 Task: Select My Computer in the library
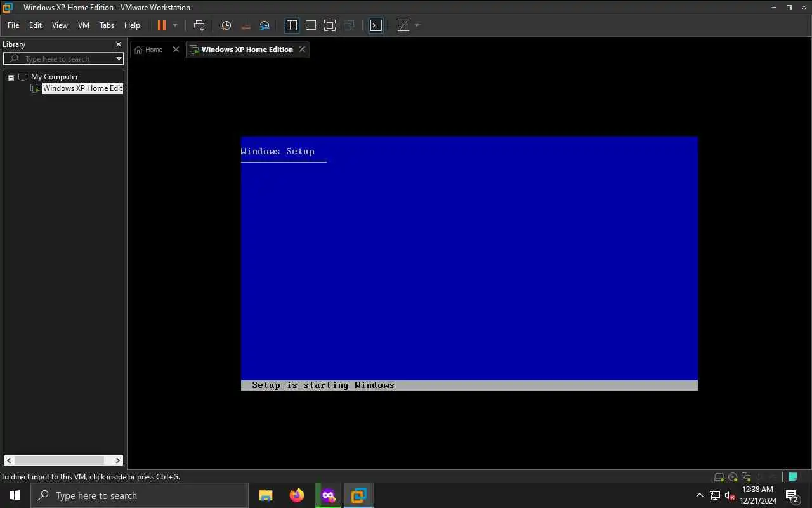pyautogui.click(x=55, y=77)
